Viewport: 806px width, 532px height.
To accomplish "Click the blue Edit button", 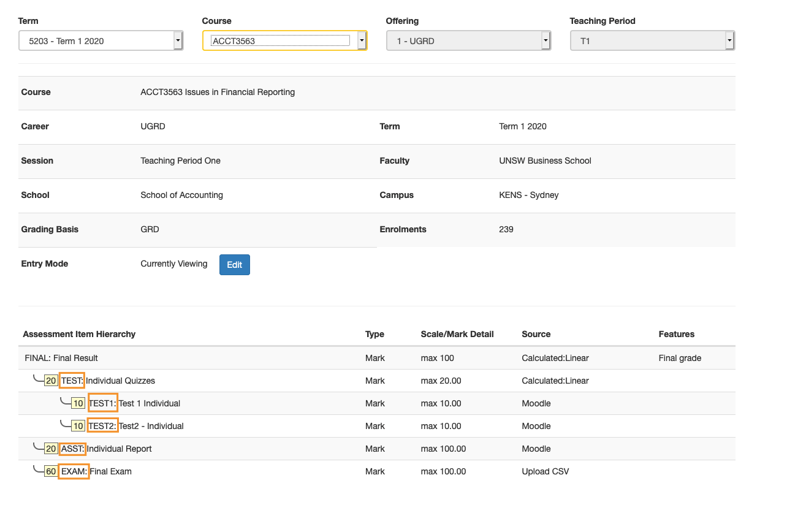I will [x=235, y=265].
